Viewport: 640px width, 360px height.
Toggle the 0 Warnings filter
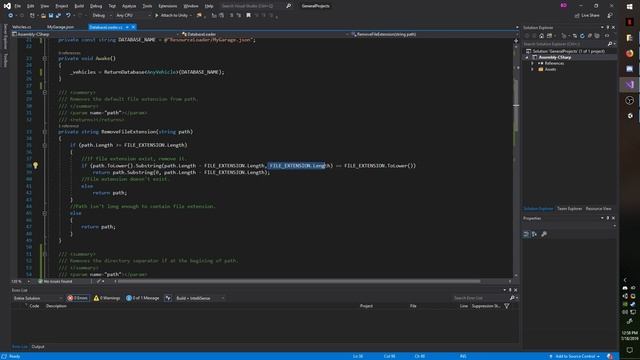pyautogui.click(x=107, y=298)
